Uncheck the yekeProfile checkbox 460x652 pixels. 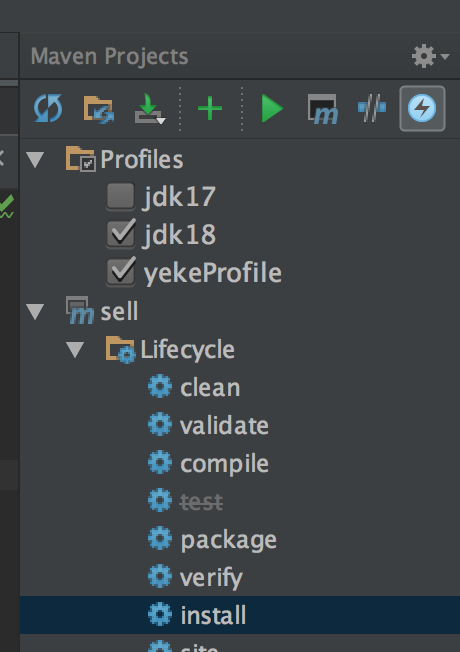121,272
